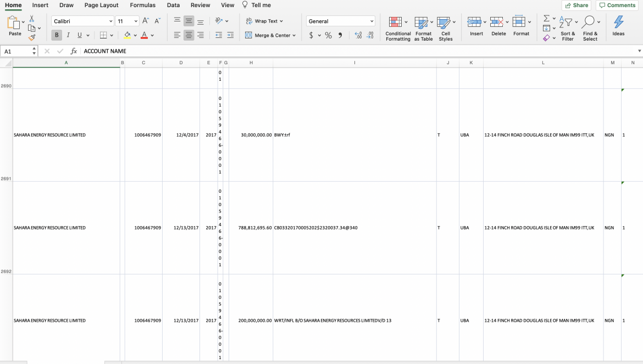Switch to the Insert tab
Viewport: 643px width, 364px height.
[40, 5]
